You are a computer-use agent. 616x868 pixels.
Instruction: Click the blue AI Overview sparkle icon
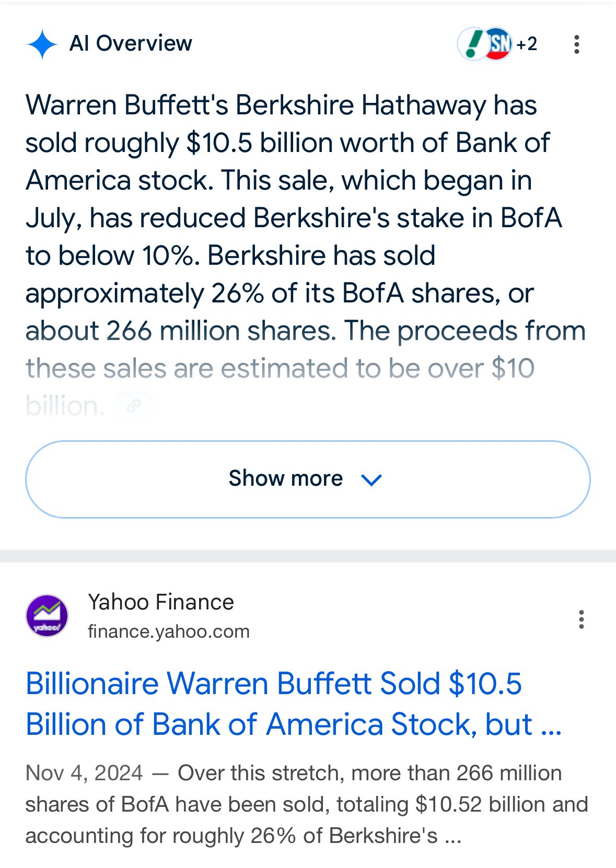(42, 44)
